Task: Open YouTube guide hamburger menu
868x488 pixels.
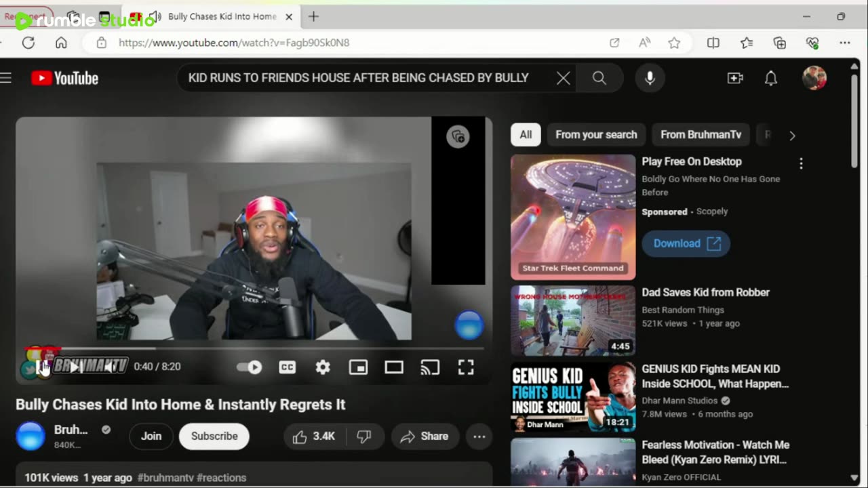Action: pyautogui.click(x=5, y=78)
